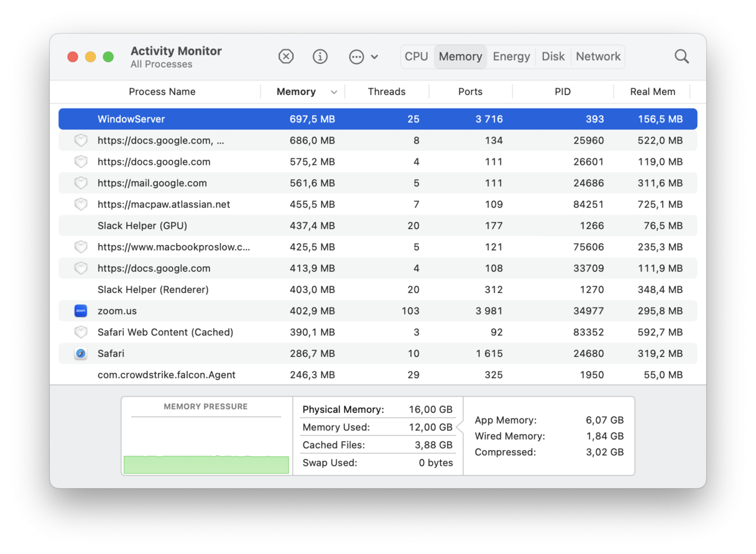Select the WindowServer process row
756x554 pixels.
tap(249, 119)
